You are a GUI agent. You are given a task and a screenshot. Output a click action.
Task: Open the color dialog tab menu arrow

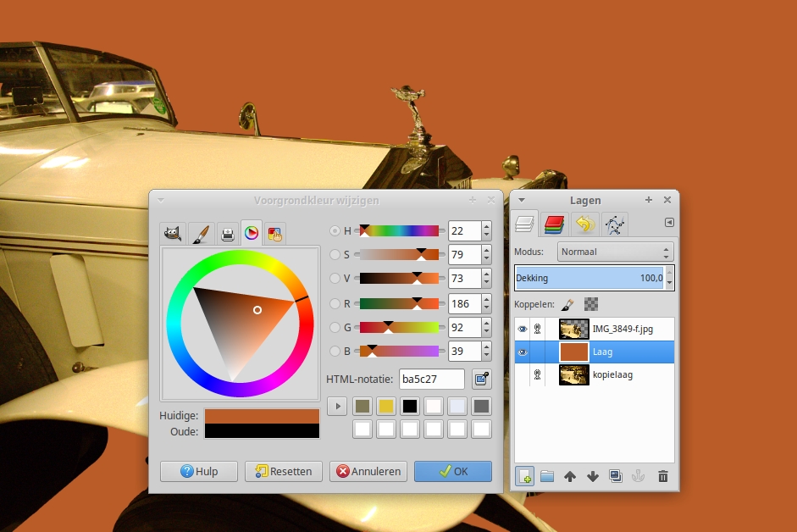(161, 201)
